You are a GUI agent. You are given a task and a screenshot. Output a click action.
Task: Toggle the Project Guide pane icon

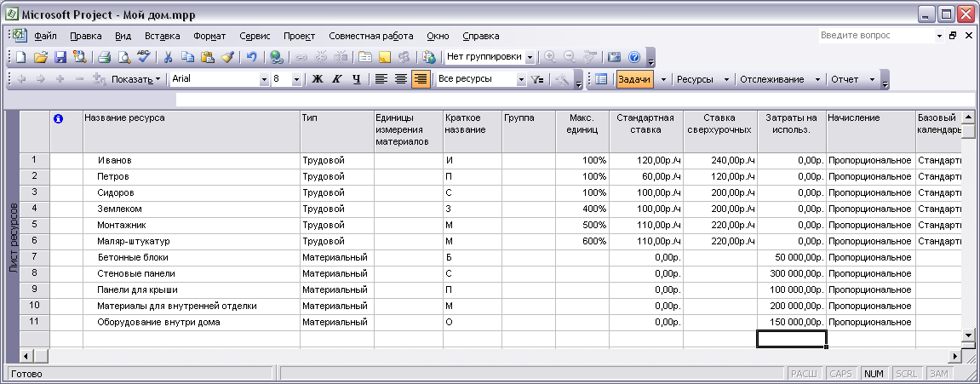[601, 79]
